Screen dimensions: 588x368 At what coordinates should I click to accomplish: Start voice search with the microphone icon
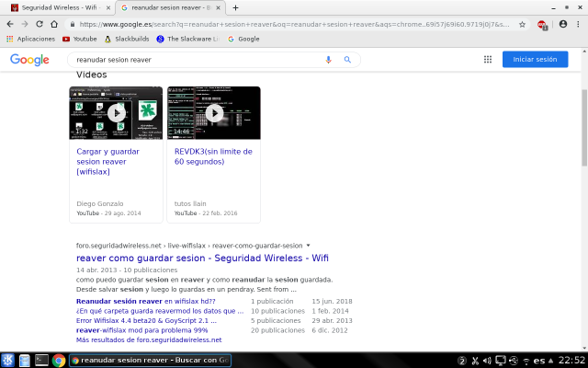coord(328,60)
